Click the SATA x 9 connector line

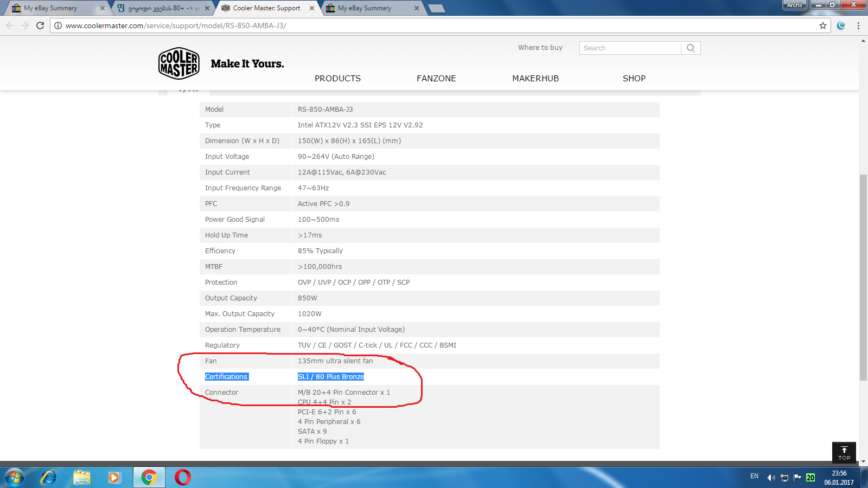coord(312,432)
